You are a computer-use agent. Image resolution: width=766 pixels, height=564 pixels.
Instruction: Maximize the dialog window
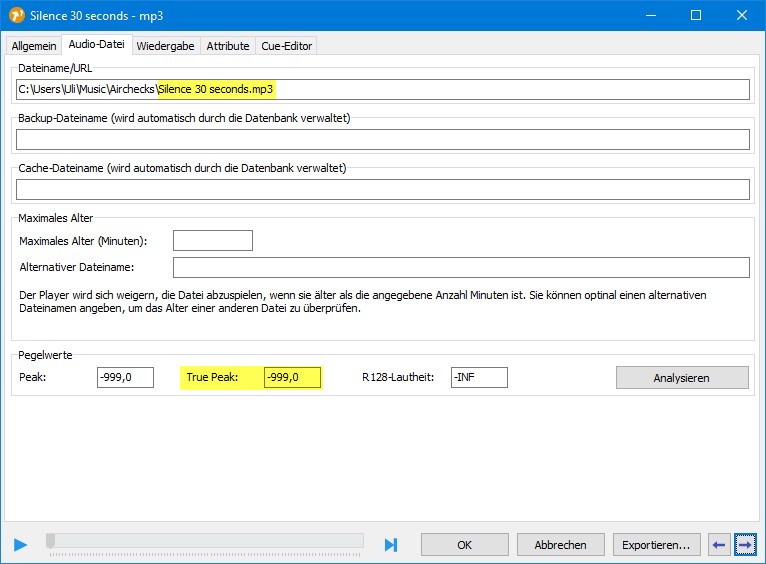pyautogui.click(x=696, y=15)
